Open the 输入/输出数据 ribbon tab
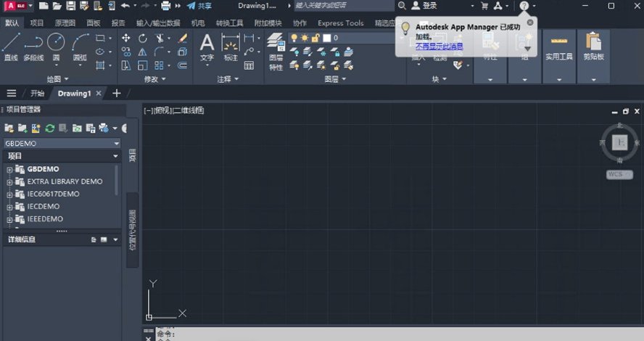 tap(158, 23)
